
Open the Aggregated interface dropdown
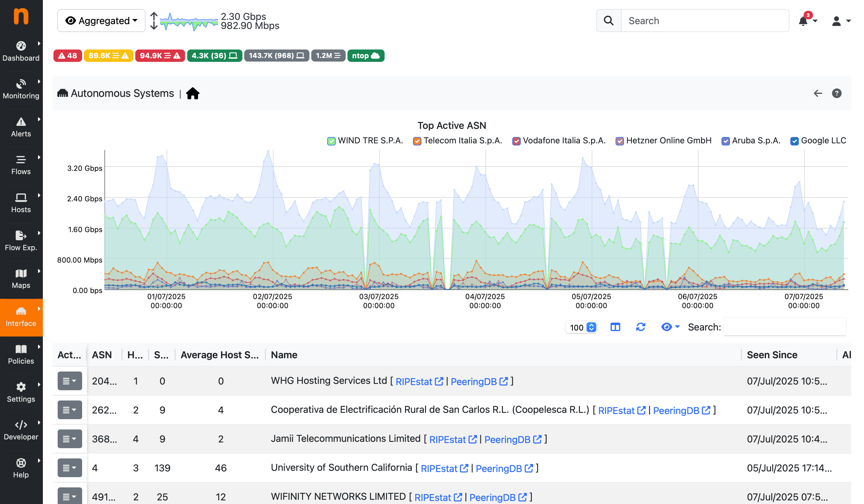coord(101,21)
